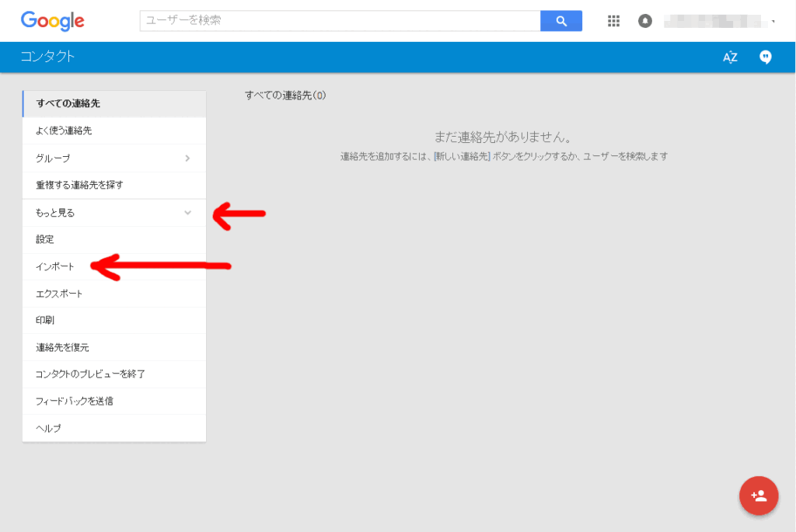Open the account notifications bell icon
The height and width of the screenshot is (532, 796).
click(645, 21)
